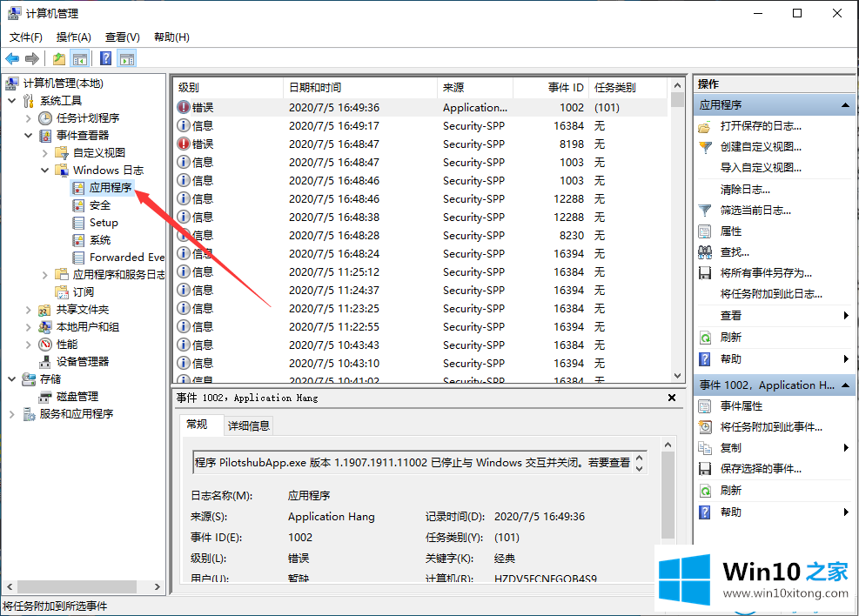Collapse the Windows 日志 node

[x=45, y=171]
